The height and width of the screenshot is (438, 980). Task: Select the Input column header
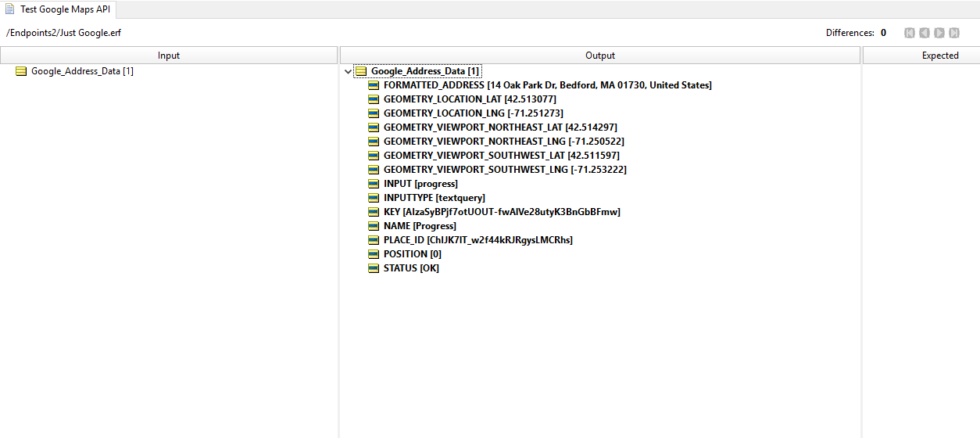point(169,56)
